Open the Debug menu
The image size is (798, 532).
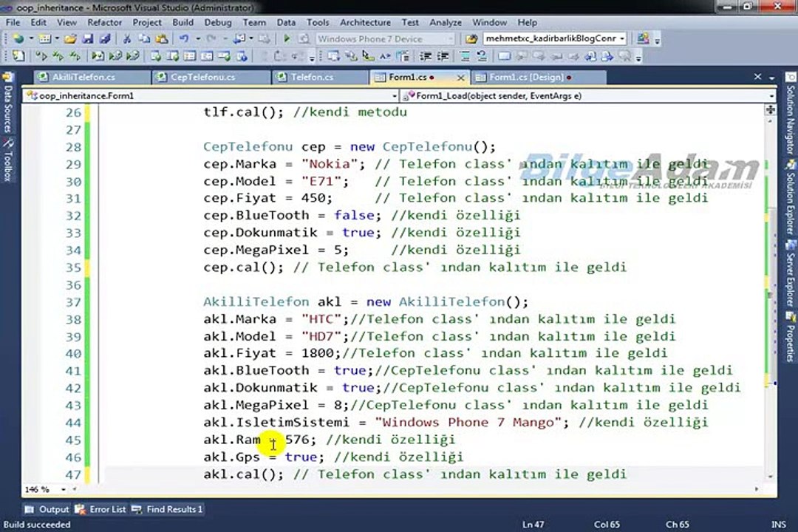[218, 22]
